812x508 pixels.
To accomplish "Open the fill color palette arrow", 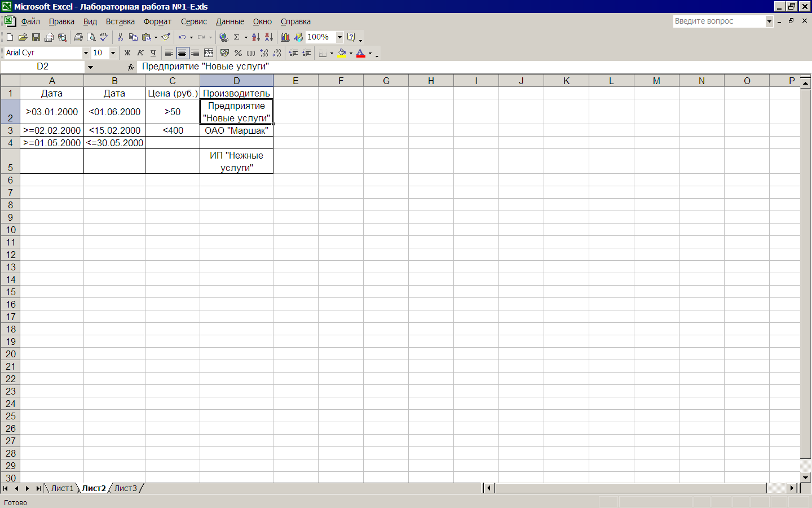I will pyautogui.click(x=351, y=53).
